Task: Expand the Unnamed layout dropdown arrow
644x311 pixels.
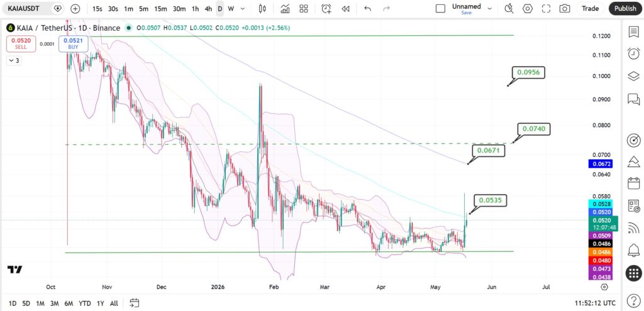Action: [x=489, y=8]
